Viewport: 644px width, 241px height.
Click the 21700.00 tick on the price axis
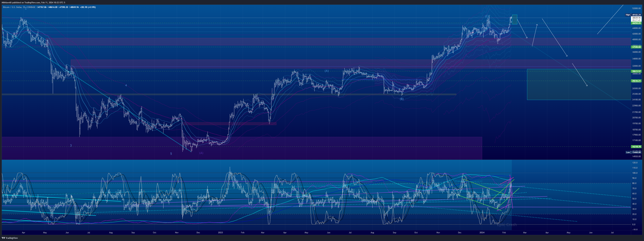[636, 112]
